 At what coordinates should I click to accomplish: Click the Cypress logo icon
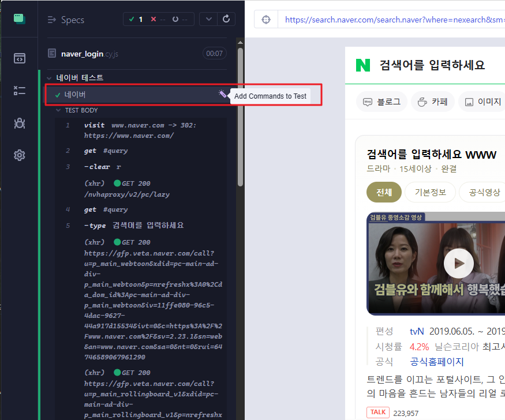(19, 18)
